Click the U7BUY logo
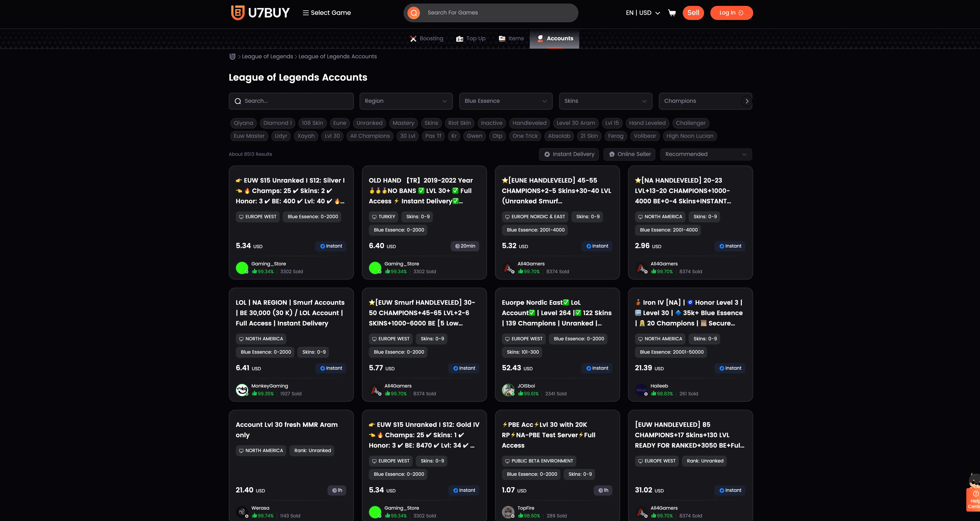This screenshot has width=980, height=521. tap(260, 13)
